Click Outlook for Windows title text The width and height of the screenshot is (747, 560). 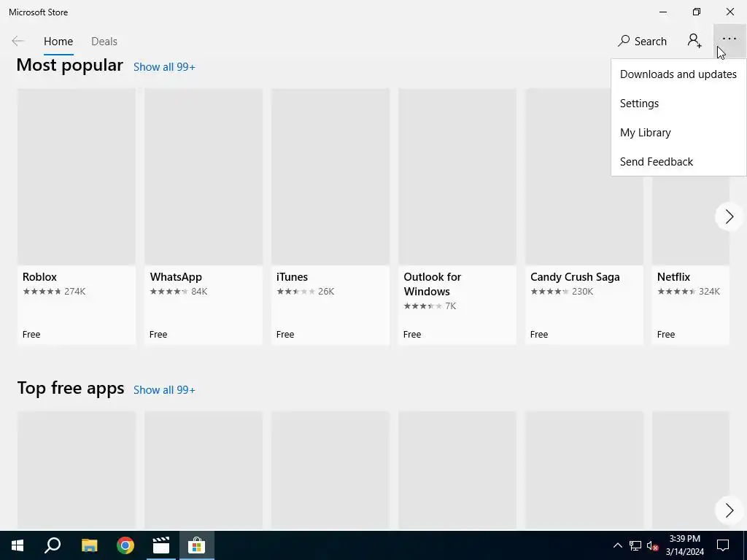[432, 284]
